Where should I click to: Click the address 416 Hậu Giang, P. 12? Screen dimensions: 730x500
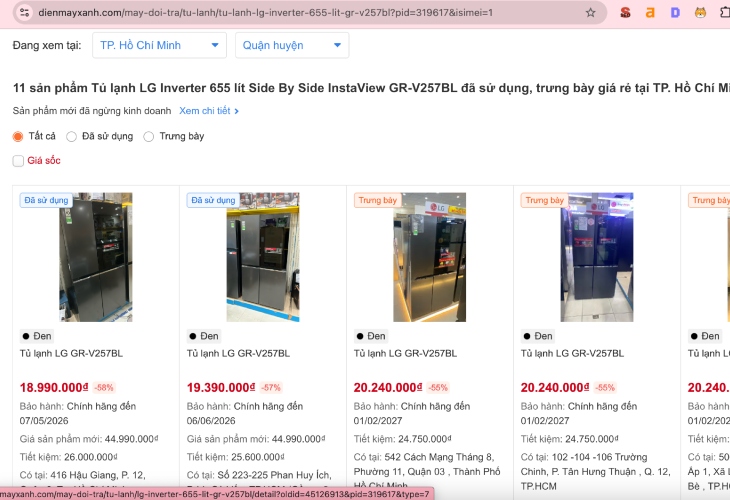[x=98, y=475]
